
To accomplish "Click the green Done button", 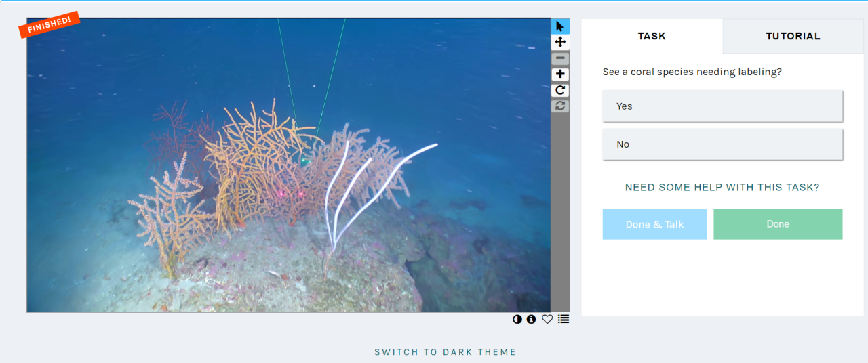I will click(778, 224).
